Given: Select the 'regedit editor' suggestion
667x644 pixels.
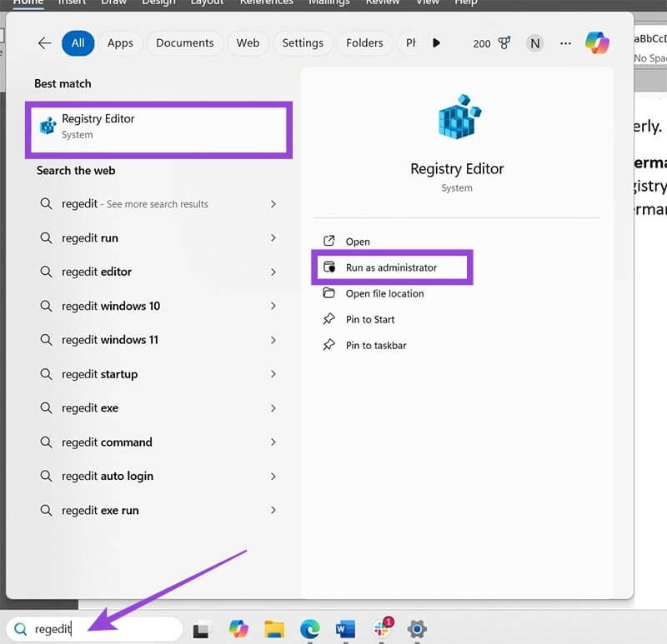Looking at the screenshot, I should 158,272.
